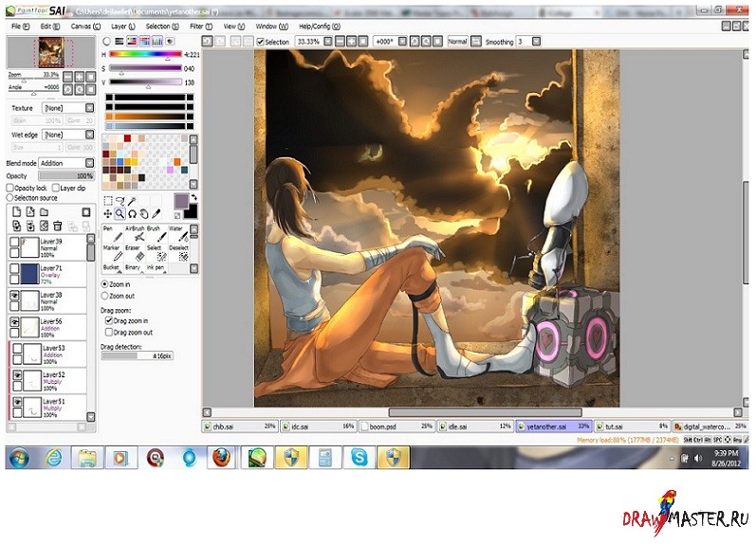Choose the Zoom out radio option
756x544 pixels.
(104, 296)
